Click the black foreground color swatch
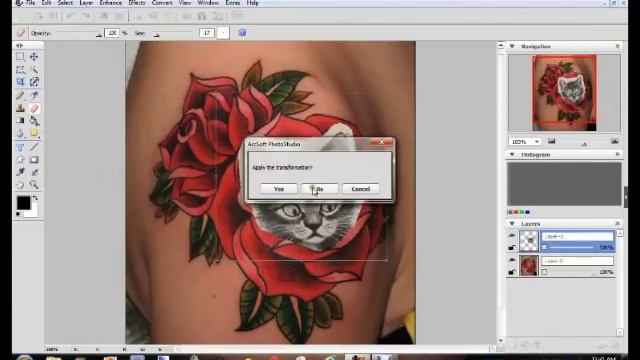The height and width of the screenshot is (360, 640). pyautogui.click(x=23, y=203)
